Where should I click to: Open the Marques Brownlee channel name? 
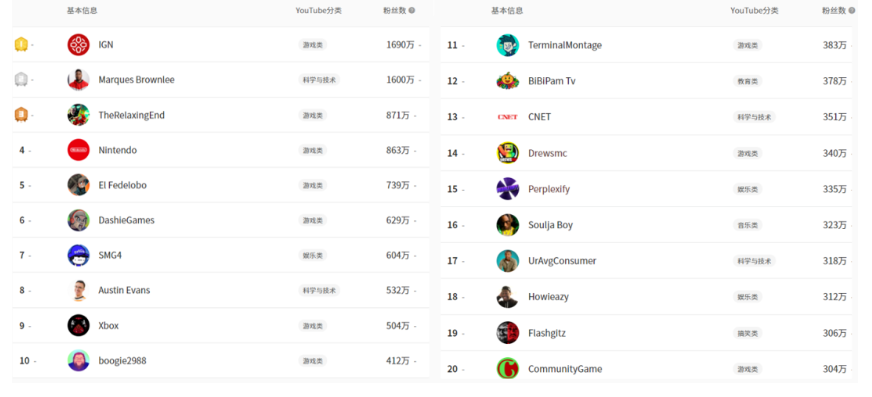[136, 80]
